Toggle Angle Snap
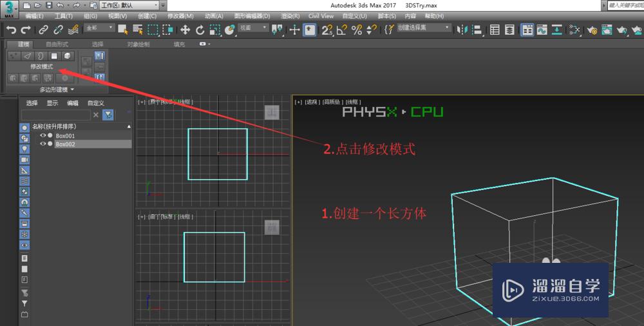Screen dimensions: 644x326 (342, 30)
